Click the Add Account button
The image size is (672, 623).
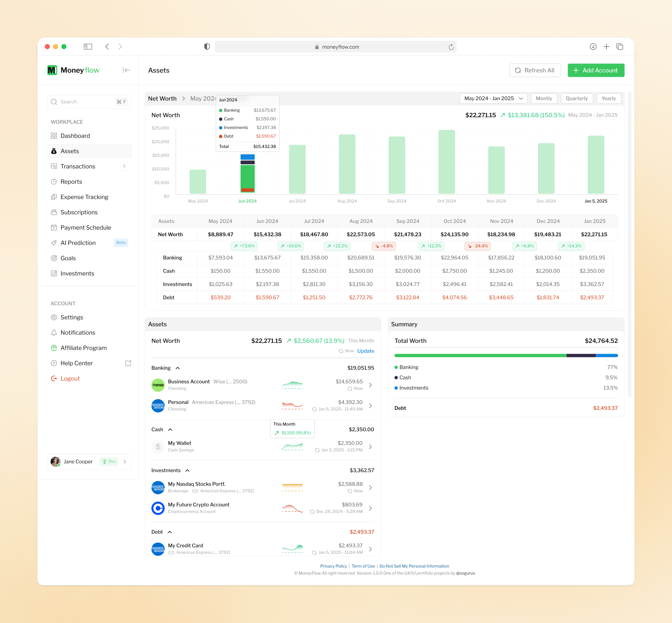click(596, 70)
